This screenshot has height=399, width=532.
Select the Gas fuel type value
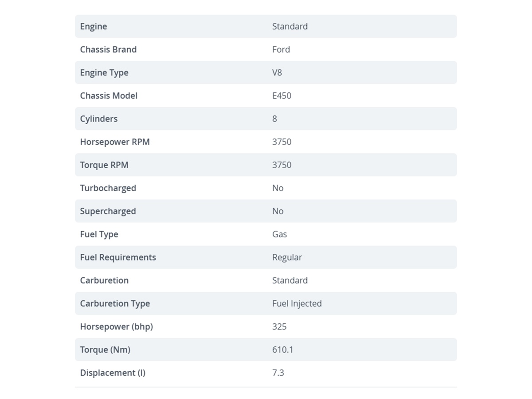tap(279, 234)
